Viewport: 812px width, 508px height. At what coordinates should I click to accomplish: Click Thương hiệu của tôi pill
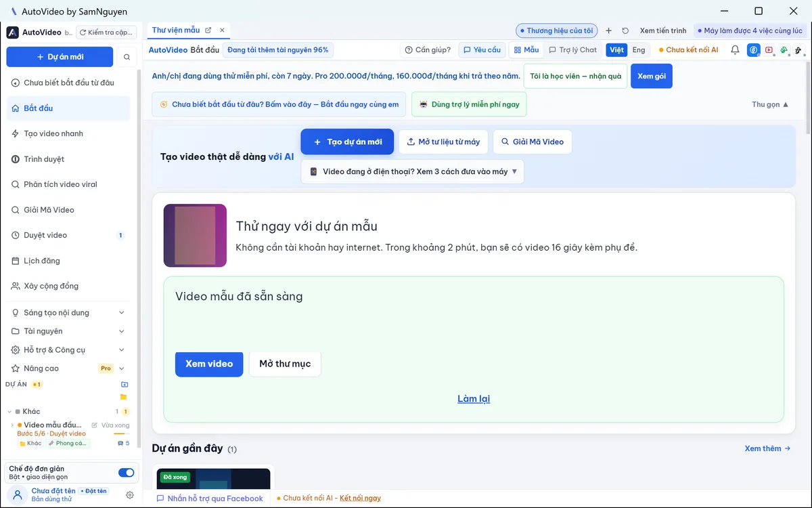(556, 30)
